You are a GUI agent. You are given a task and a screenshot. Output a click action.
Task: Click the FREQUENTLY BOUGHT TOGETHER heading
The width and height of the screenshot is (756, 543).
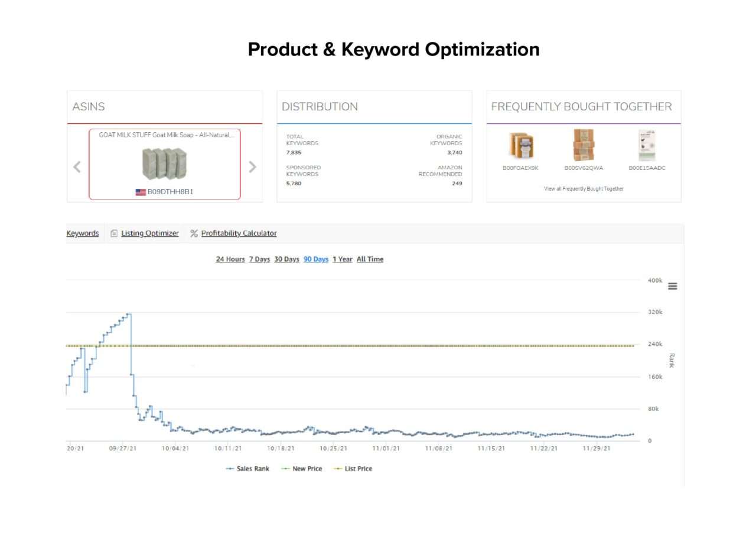click(x=582, y=107)
